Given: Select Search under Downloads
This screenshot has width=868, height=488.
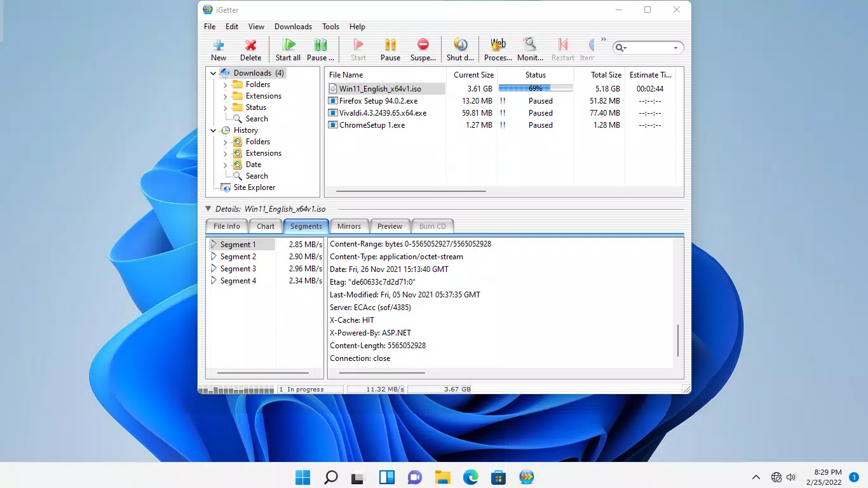Looking at the screenshot, I should pos(257,119).
